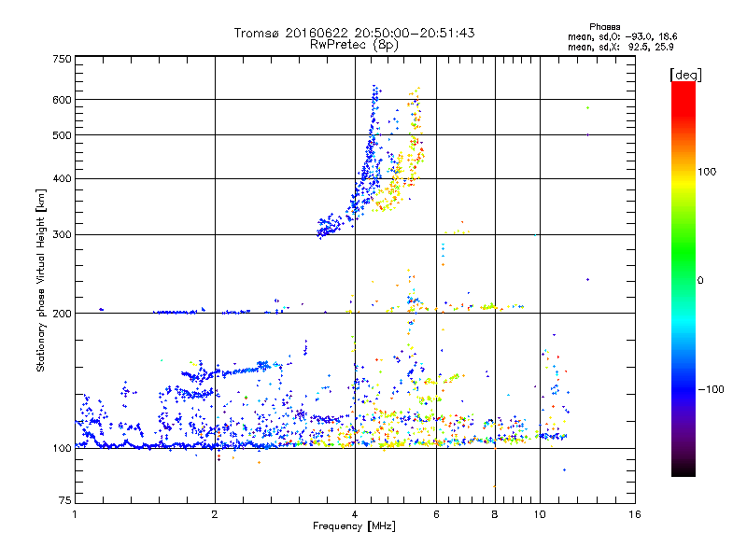Click the x-axis label '8'
Image resolution: width=747 pixels, height=560 pixels.
click(x=495, y=514)
